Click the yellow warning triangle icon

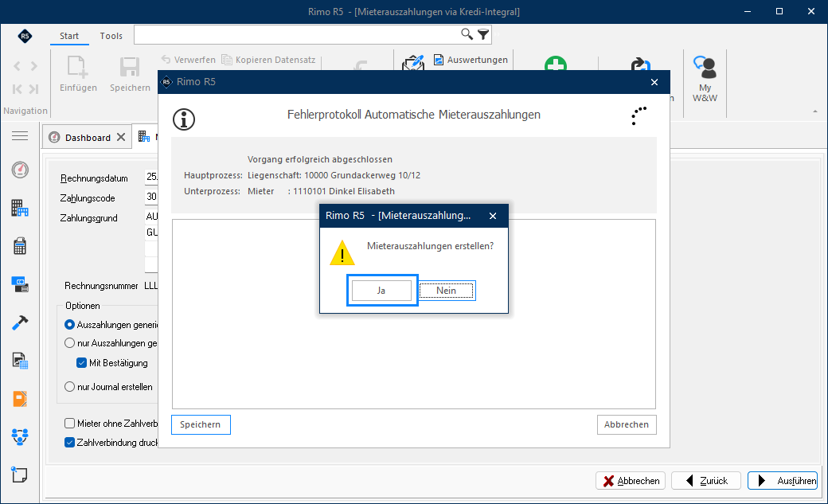click(342, 252)
